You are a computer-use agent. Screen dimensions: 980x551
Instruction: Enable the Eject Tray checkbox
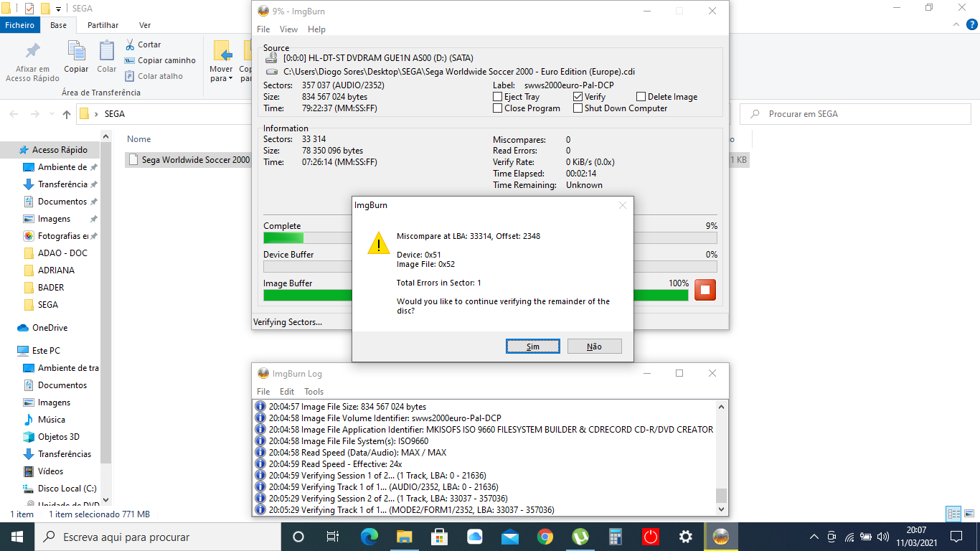[498, 97]
